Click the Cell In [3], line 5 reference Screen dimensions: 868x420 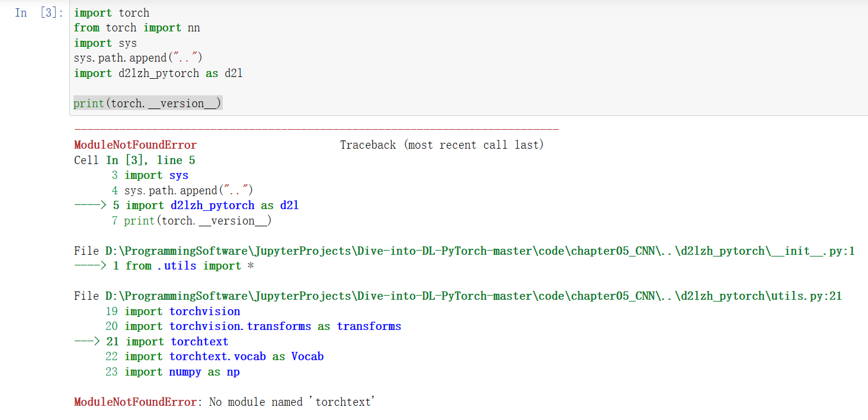point(133,159)
